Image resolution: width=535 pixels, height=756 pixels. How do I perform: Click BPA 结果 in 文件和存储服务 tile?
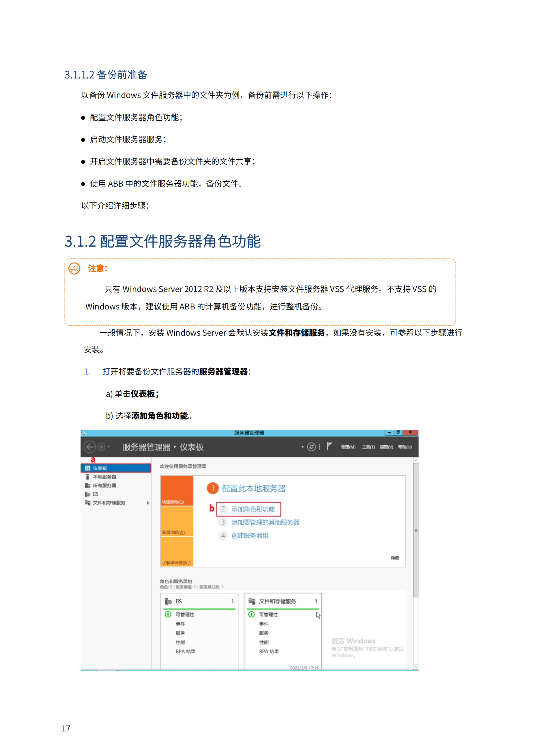pyautogui.click(x=269, y=651)
